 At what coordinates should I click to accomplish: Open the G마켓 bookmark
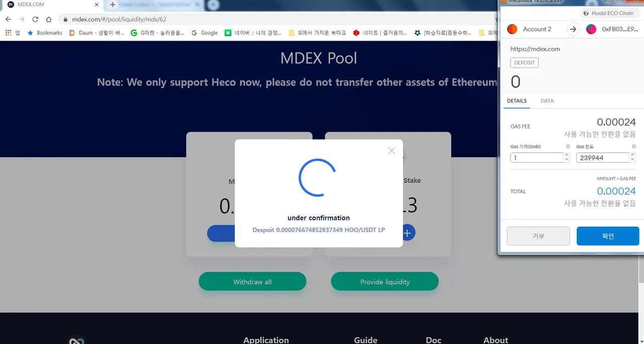coord(157,33)
